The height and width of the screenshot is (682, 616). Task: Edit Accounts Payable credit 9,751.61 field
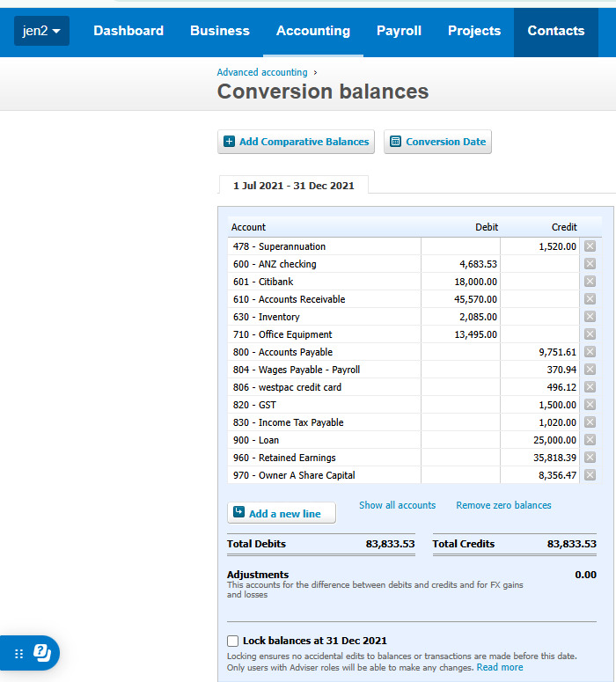539,352
